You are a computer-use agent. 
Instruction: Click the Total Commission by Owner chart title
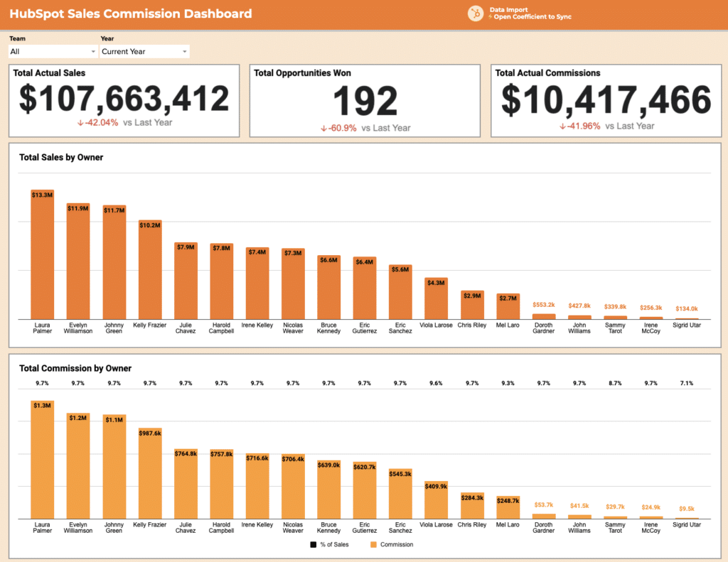pos(75,368)
